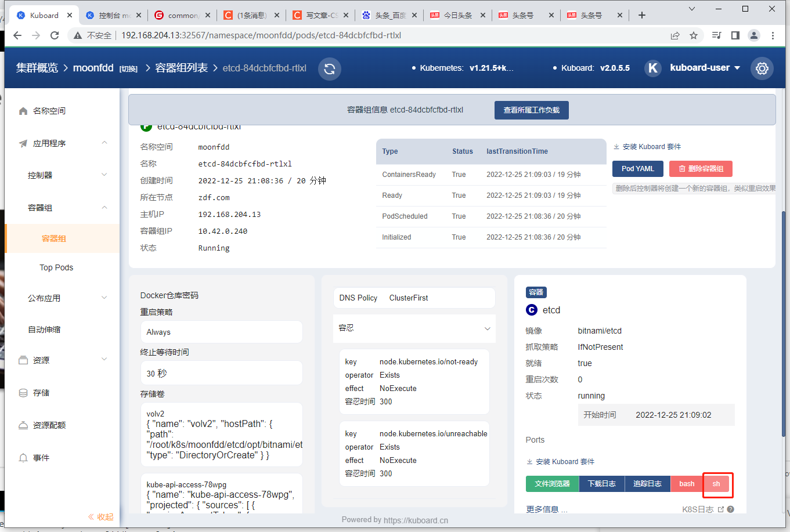Open the kuboard.cn footer link

(416, 520)
